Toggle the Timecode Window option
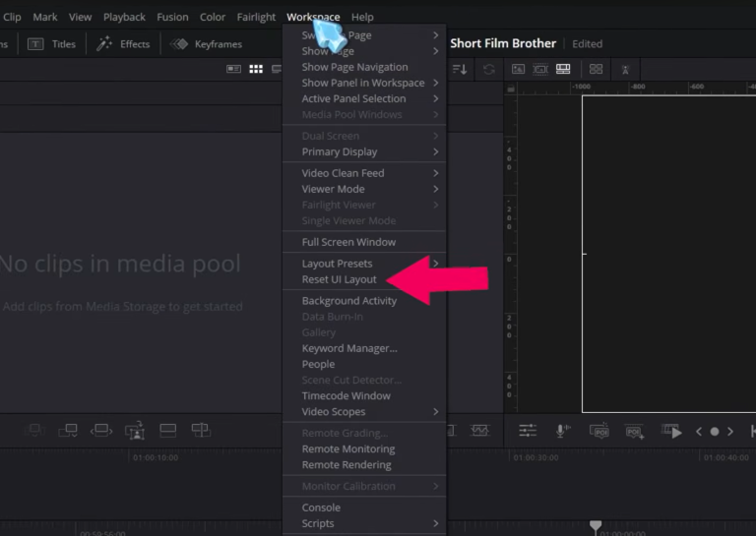The width and height of the screenshot is (756, 536). 364,396
